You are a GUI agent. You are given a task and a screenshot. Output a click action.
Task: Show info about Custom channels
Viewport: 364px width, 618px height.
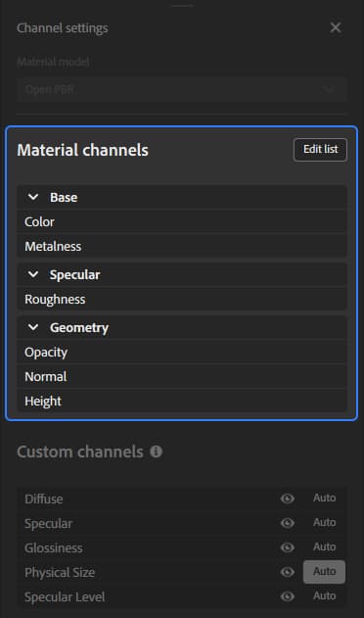(156, 452)
